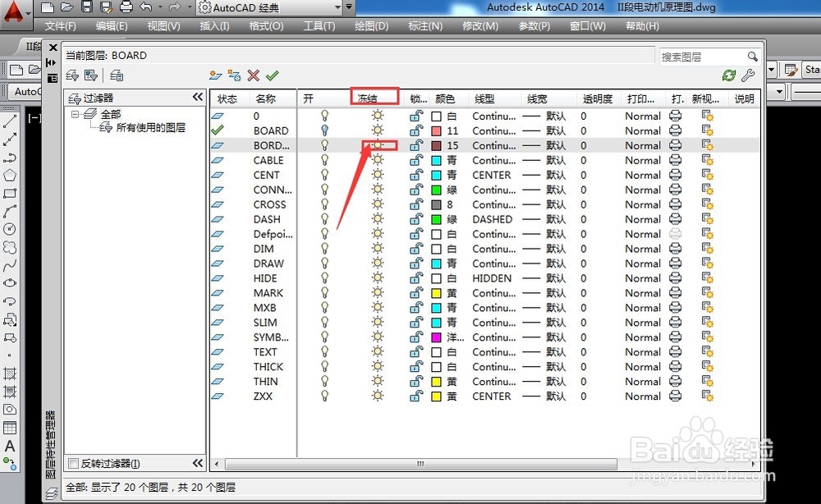
Task: Click the red Delete Layer icon
Action: point(254,76)
